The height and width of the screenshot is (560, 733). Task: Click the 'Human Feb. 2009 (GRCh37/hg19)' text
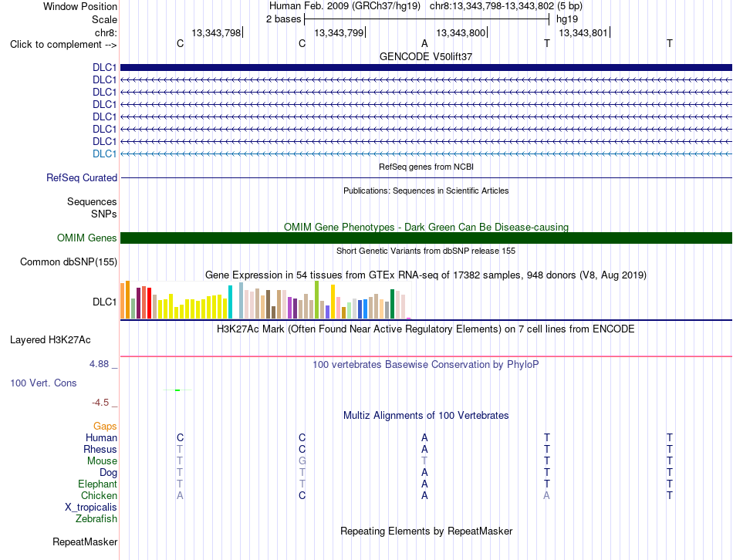coord(345,6)
